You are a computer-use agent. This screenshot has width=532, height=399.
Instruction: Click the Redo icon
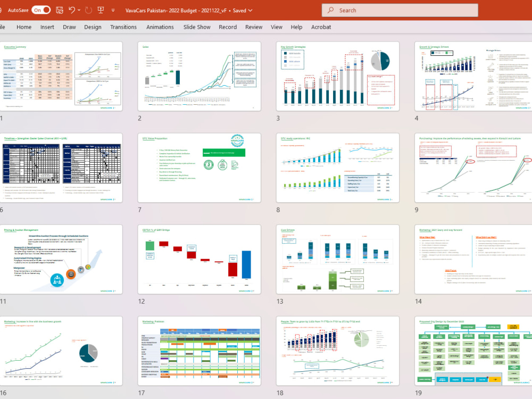pos(88,10)
